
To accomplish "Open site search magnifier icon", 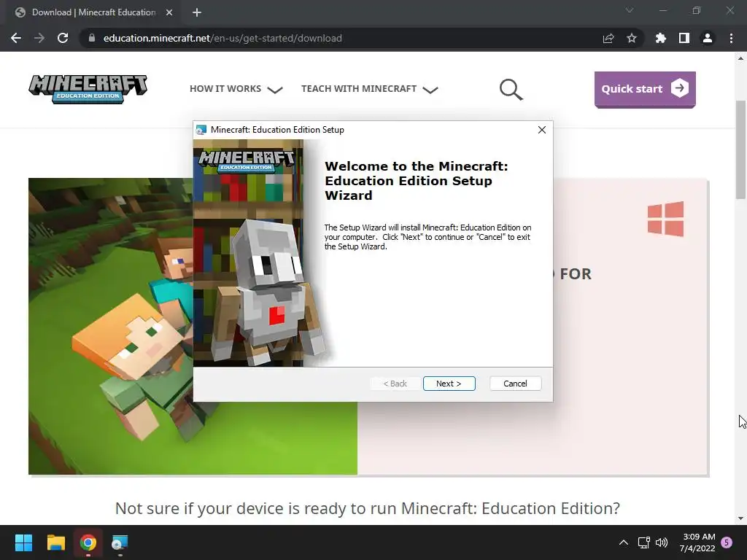I will [511, 90].
